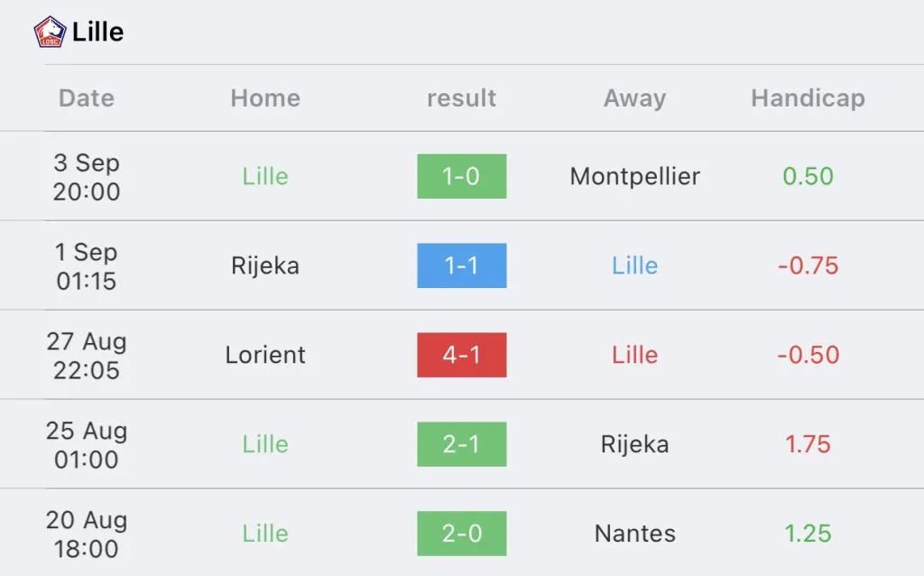Click the Handicap column header

tap(808, 98)
